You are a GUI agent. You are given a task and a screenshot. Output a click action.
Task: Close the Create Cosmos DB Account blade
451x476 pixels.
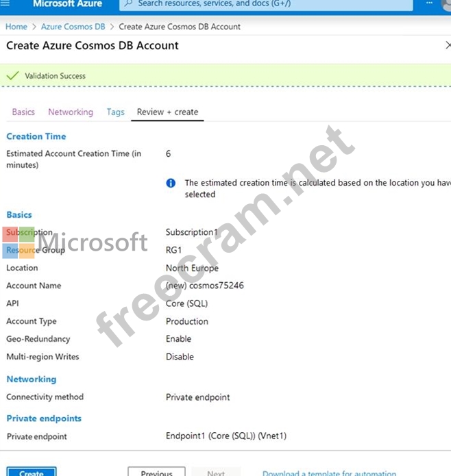pyautogui.click(x=448, y=45)
